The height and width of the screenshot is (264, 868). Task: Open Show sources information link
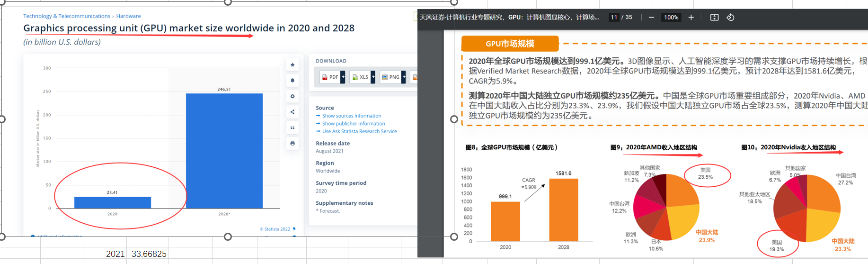pyautogui.click(x=352, y=116)
